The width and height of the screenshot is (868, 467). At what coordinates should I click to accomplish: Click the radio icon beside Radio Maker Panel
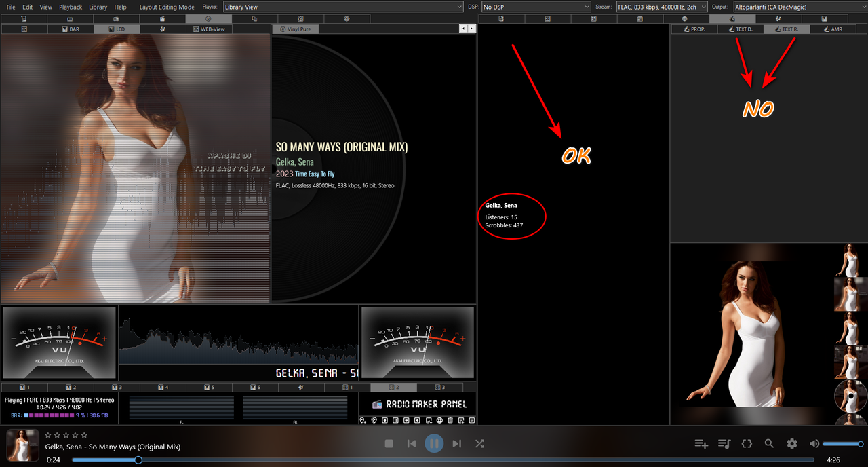tap(378, 405)
